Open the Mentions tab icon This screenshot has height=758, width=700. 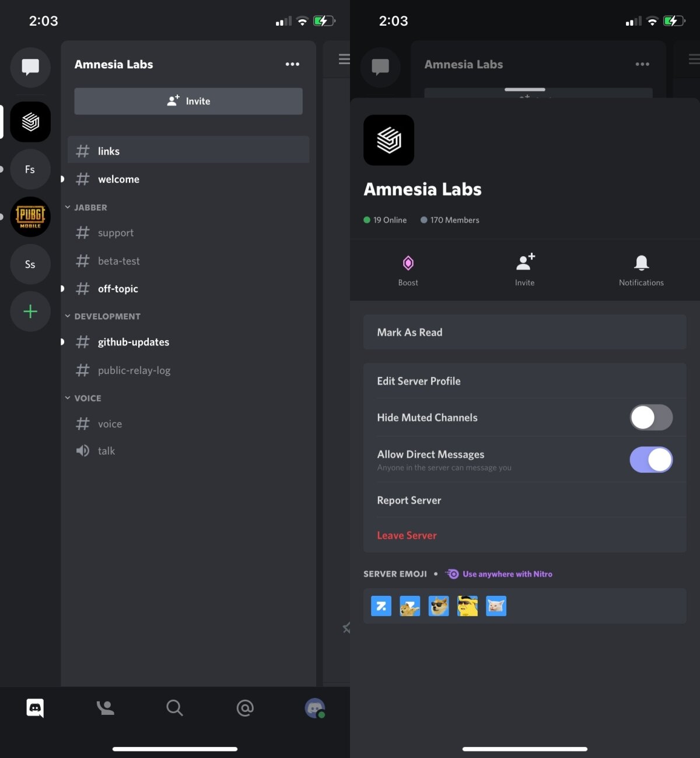coord(244,708)
